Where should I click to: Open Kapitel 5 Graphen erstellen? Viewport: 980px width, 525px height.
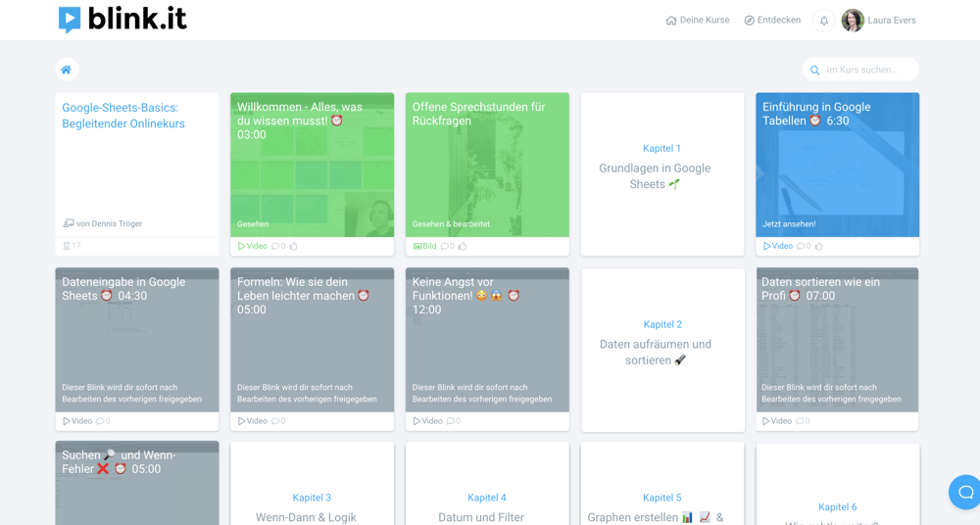[661, 484]
